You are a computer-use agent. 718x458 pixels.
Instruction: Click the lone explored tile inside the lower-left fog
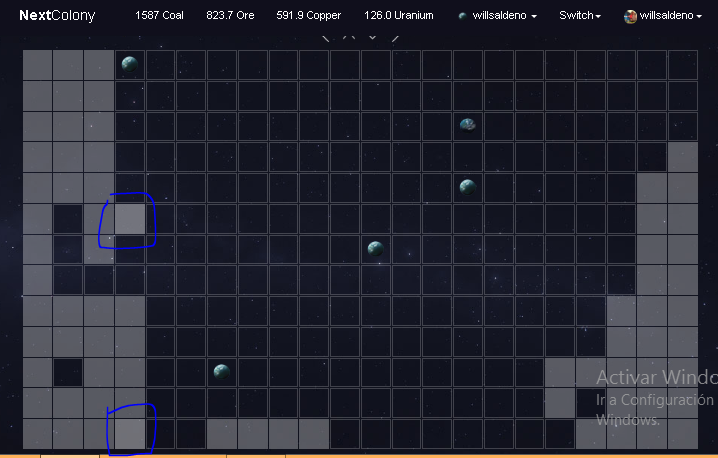pyautogui.click(x=68, y=372)
